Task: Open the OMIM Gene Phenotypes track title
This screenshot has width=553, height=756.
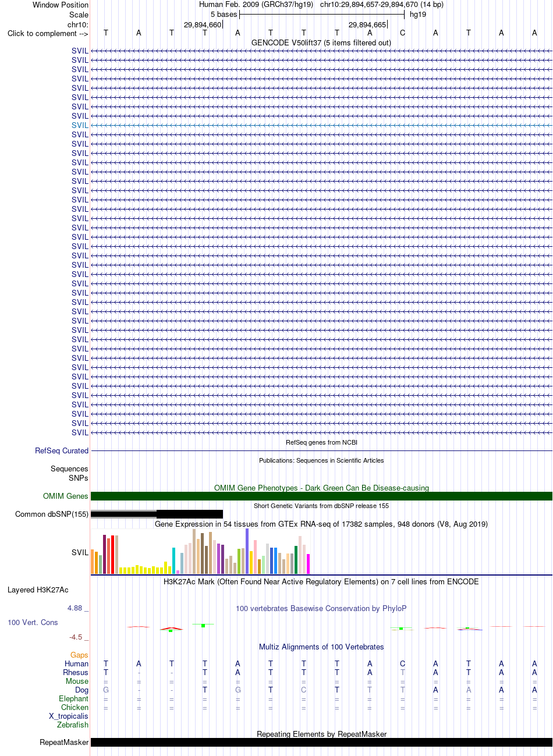Action: click(321, 488)
